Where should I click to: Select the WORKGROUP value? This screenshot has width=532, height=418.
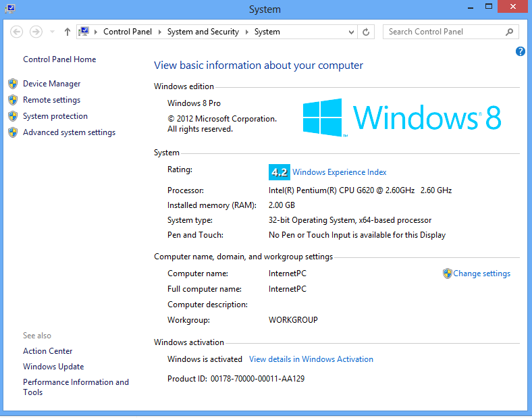pos(293,320)
